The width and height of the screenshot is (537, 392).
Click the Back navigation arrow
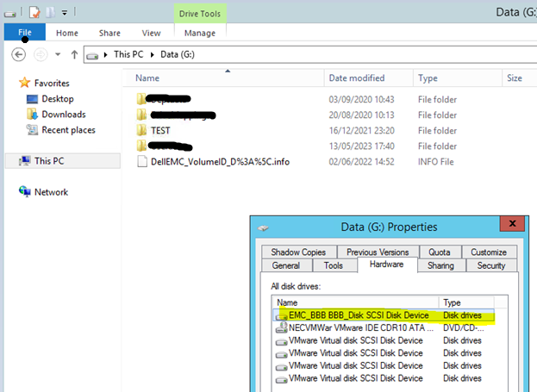(x=19, y=54)
